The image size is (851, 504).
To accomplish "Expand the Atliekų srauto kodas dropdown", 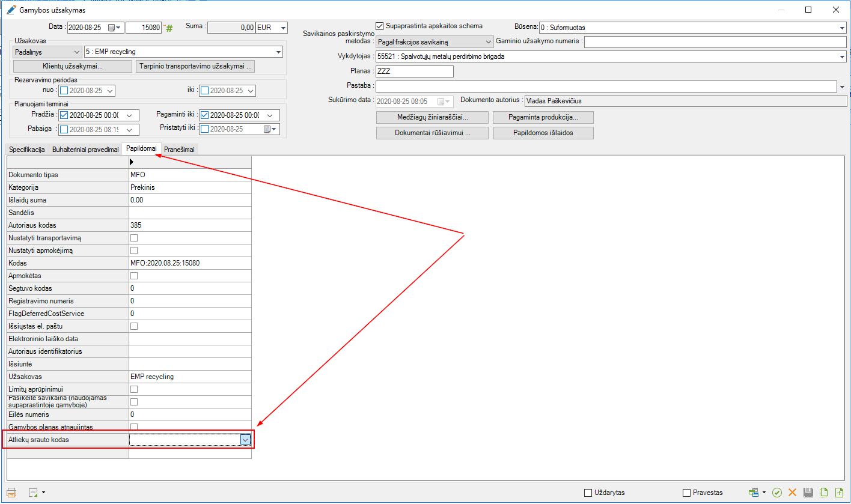I will pyautogui.click(x=245, y=440).
